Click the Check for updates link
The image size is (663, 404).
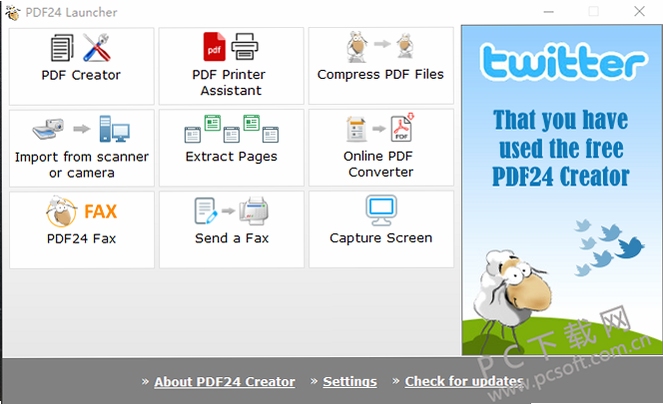point(464,382)
